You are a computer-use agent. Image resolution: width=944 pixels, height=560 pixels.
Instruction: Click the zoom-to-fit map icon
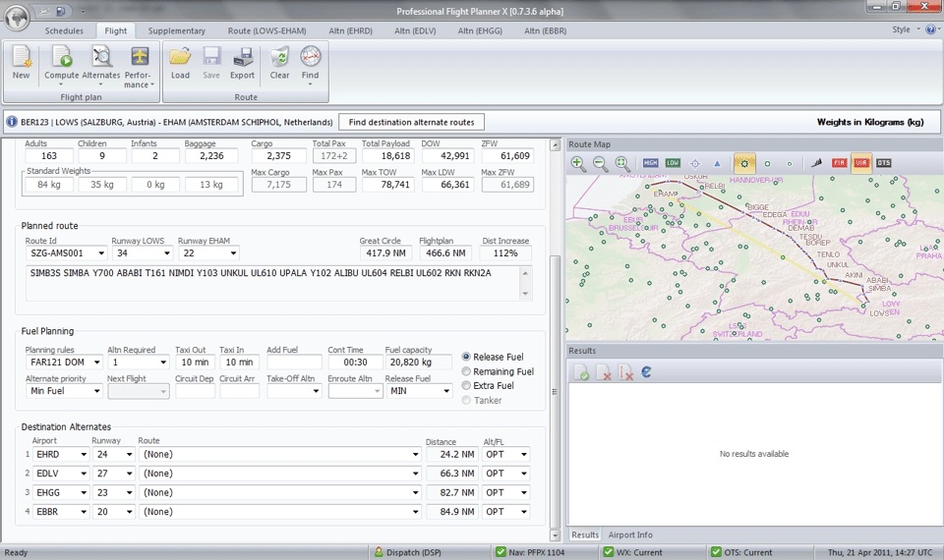tap(622, 163)
